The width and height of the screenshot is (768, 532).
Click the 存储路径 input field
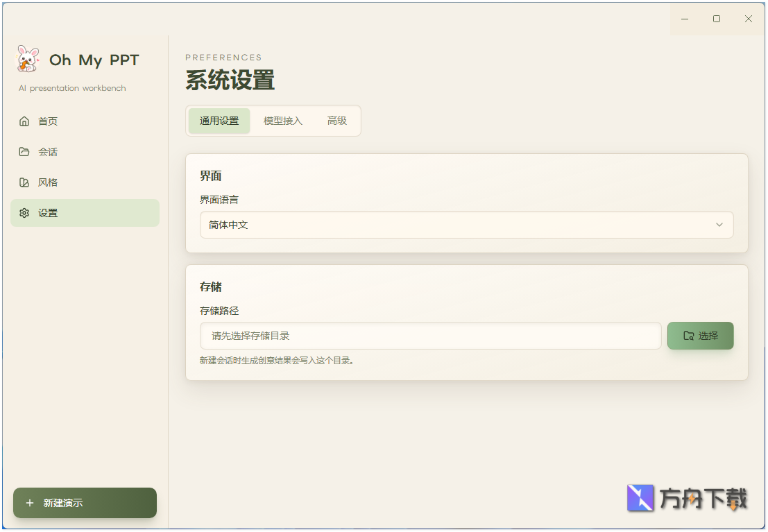click(431, 336)
